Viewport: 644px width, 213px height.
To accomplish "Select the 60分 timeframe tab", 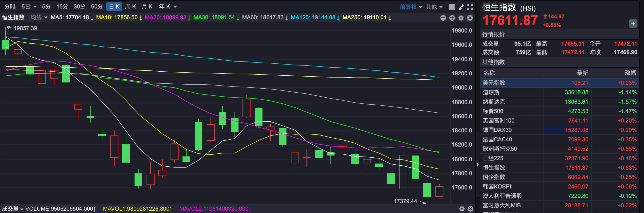I will (97, 7).
